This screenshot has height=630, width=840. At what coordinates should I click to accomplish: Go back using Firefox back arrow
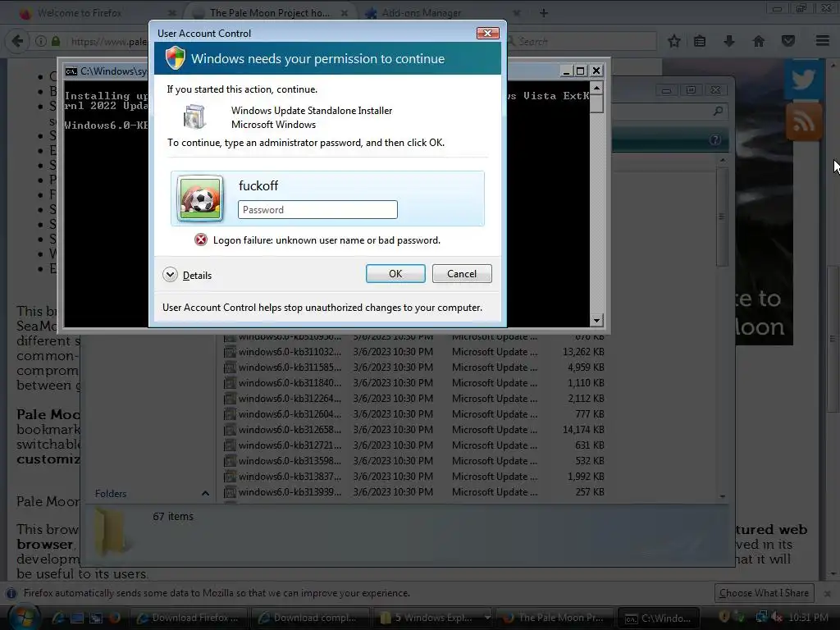[18, 41]
